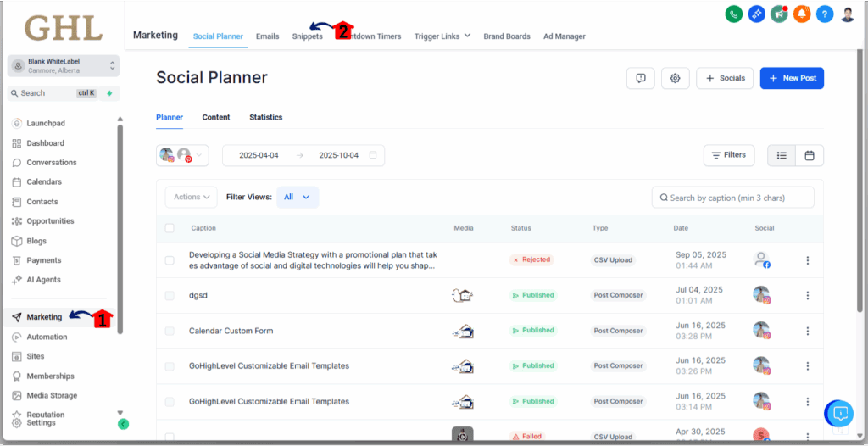Check the post dated 03:14 PM
868x446 pixels.
click(x=170, y=402)
